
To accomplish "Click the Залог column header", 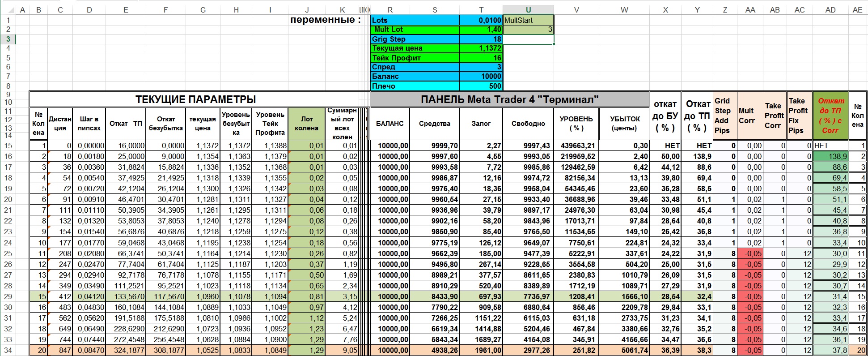I will (481, 124).
